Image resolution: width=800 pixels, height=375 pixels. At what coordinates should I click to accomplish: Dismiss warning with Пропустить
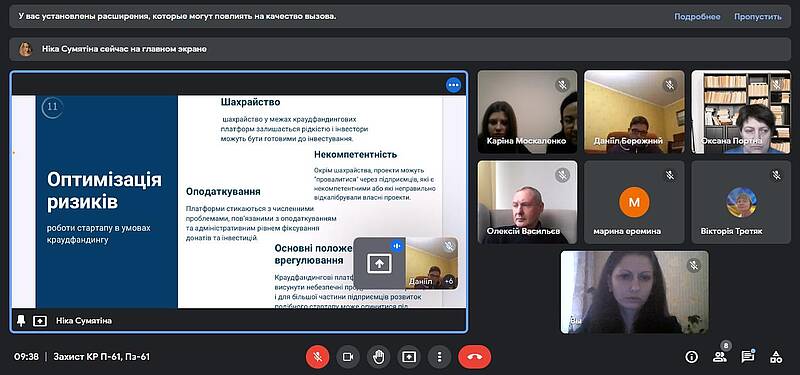(x=758, y=16)
